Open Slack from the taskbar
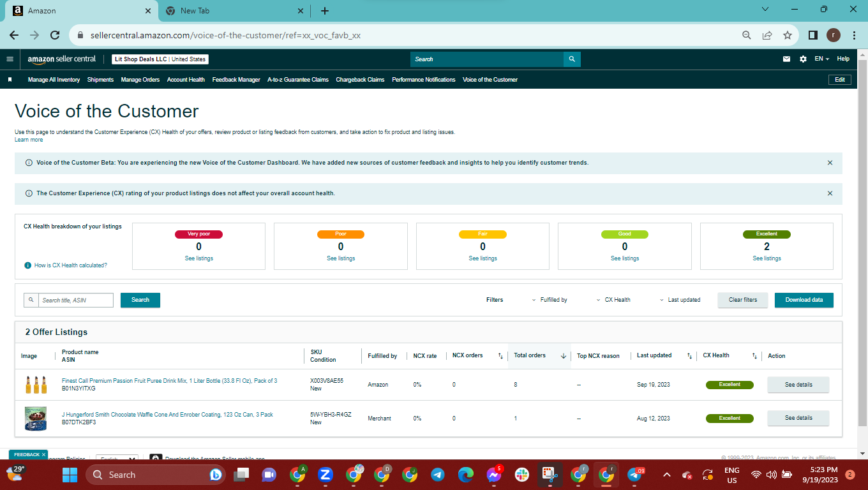The height and width of the screenshot is (490, 868). pos(521,475)
